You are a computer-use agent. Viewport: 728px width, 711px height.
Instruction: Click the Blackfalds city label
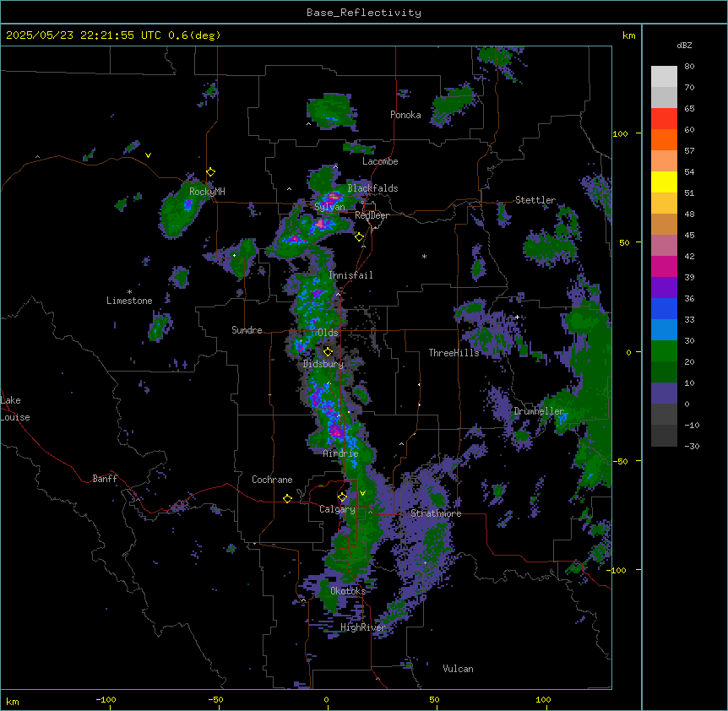pos(372,188)
